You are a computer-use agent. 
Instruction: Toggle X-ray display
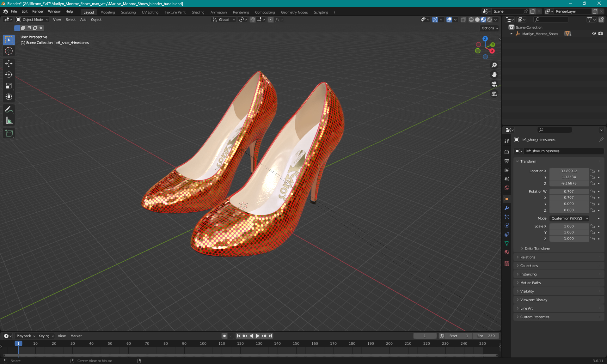tap(463, 20)
